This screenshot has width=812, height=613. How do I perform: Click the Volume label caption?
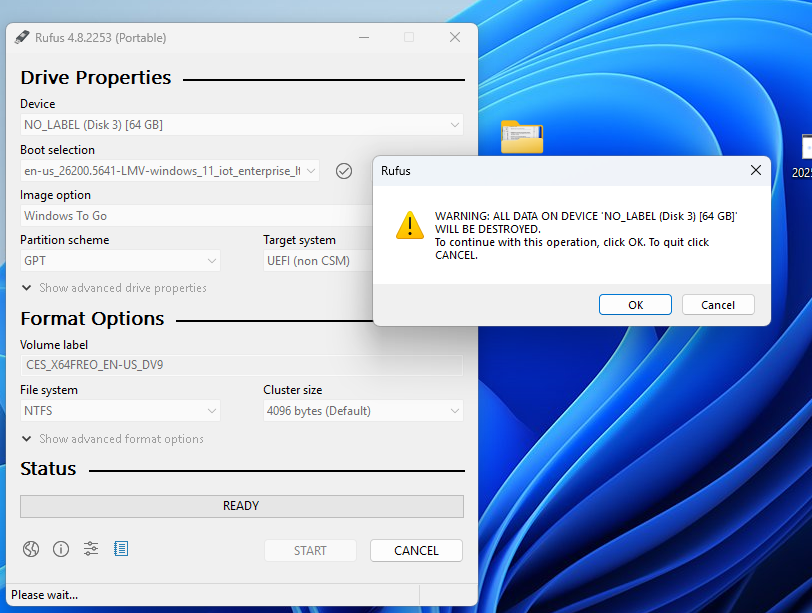click(54, 345)
